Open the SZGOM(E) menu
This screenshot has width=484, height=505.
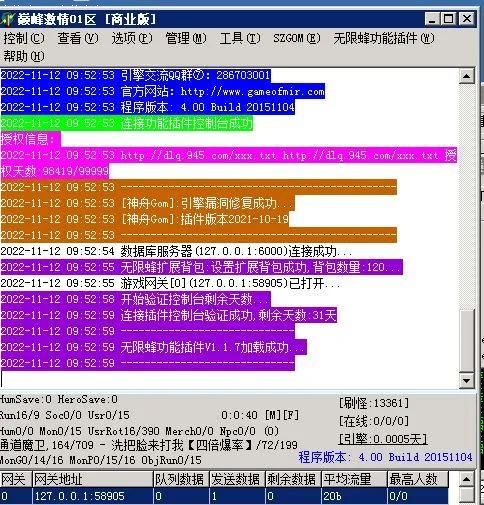tap(297, 38)
